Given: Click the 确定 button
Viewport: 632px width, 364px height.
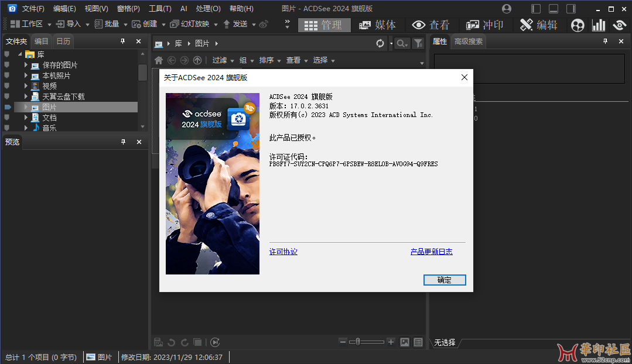Looking at the screenshot, I should click(x=445, y=280).
